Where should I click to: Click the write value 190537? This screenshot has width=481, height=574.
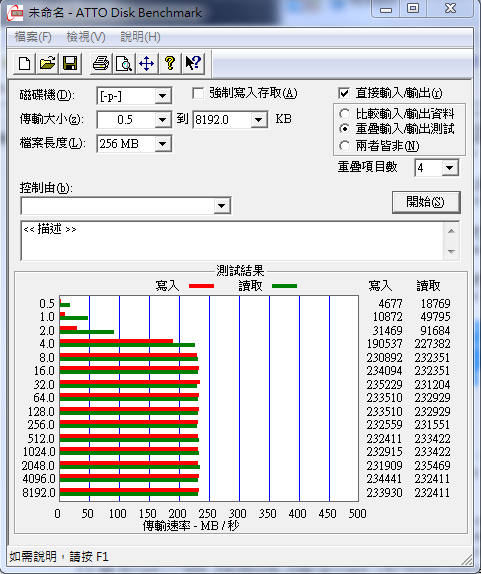(384, 344)
